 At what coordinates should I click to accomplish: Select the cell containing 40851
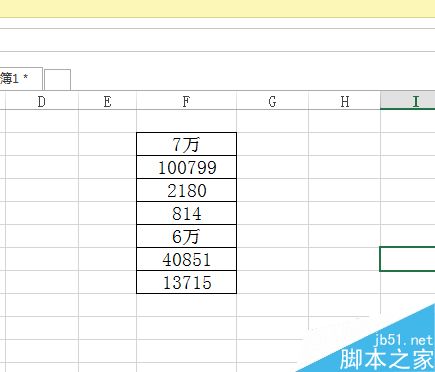point(186,259)
